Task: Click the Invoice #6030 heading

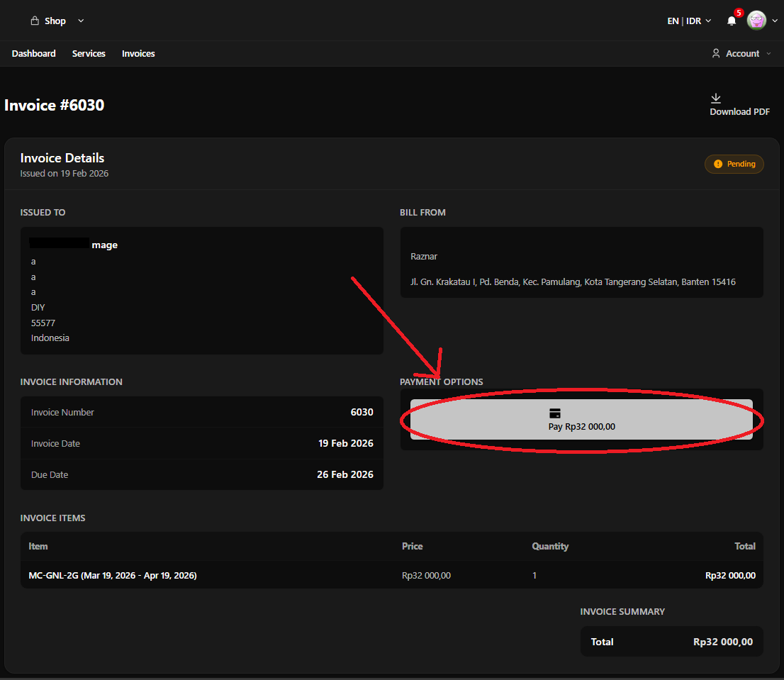Action: pyautogui.click(x=55, y=106)
